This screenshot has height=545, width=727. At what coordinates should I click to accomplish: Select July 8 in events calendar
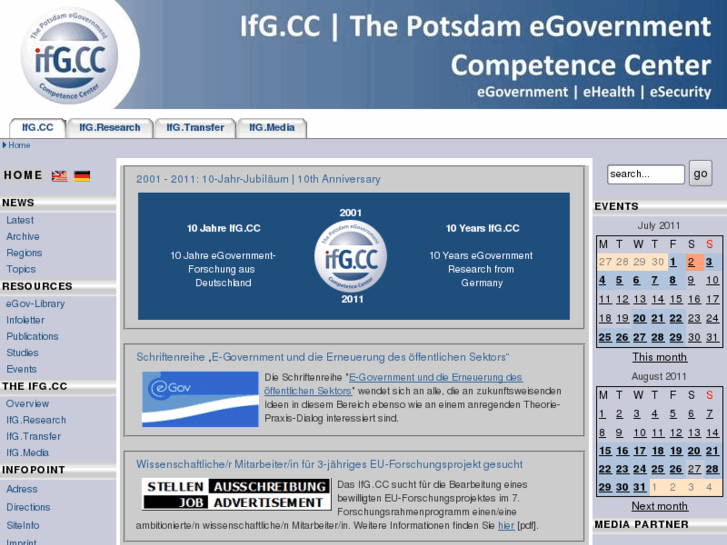(673, 280)
